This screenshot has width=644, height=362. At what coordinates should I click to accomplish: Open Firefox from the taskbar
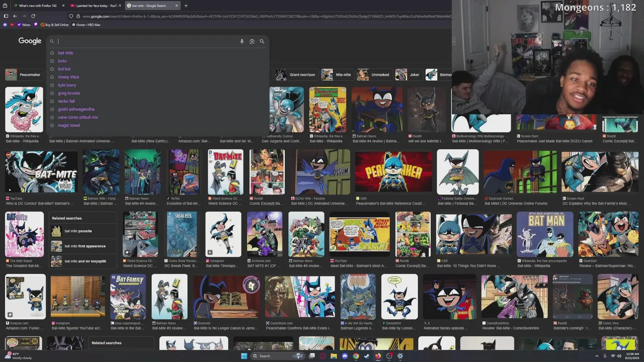tap(378, 356)
